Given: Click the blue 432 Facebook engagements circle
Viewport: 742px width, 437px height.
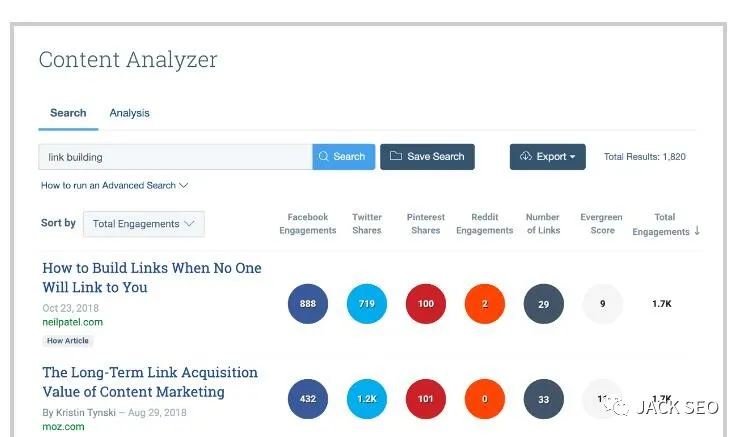Looking at the screenshot, I should (307, 399).
